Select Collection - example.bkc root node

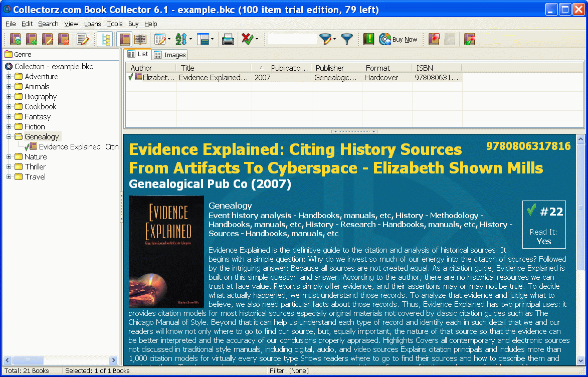tap(49, 66)
